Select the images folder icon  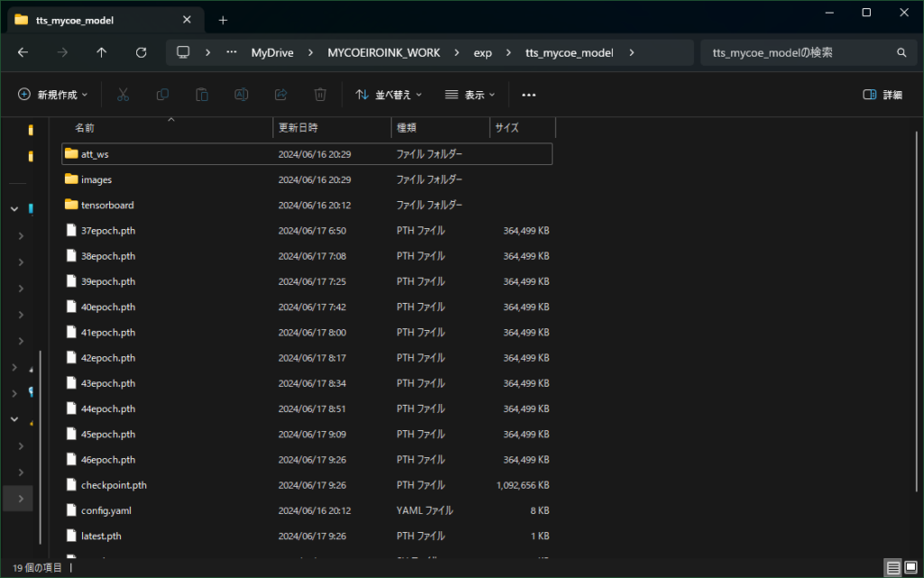(71, 179)
